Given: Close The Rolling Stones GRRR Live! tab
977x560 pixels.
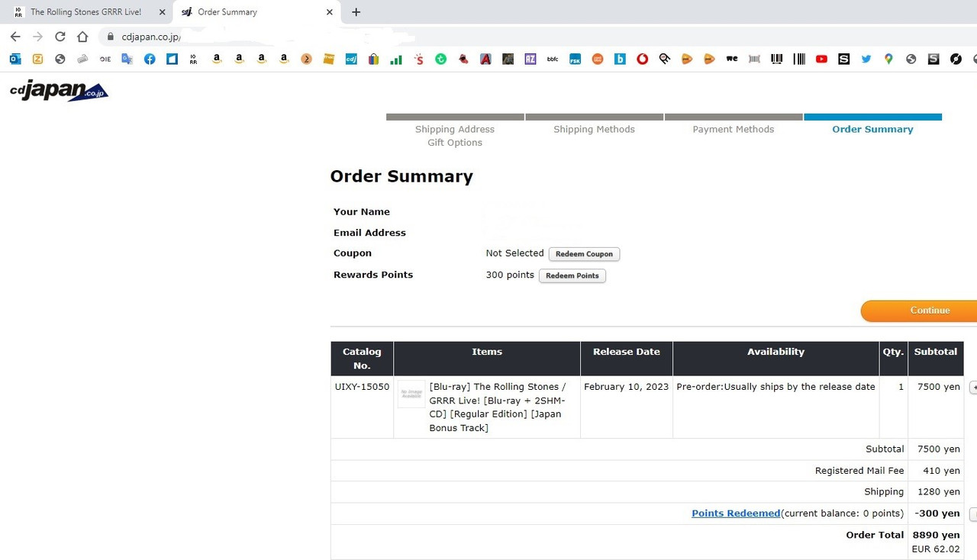Looking at the screenshot, I should coord(160,12).
